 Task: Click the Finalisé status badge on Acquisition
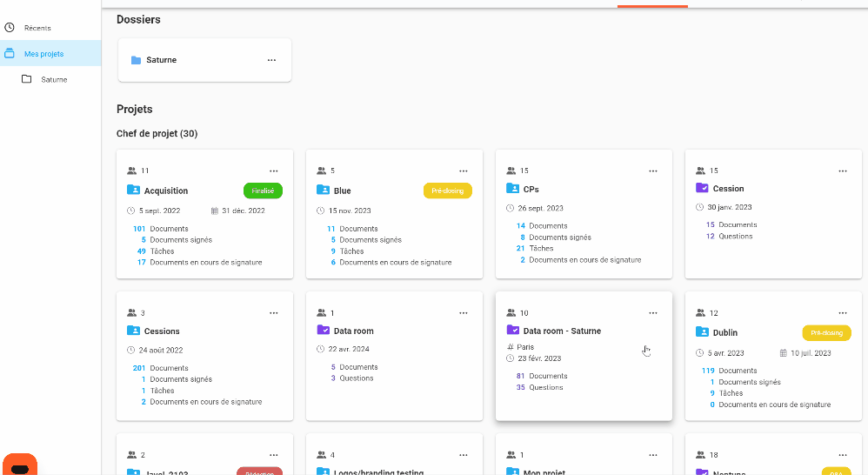(x=263, y=191)
